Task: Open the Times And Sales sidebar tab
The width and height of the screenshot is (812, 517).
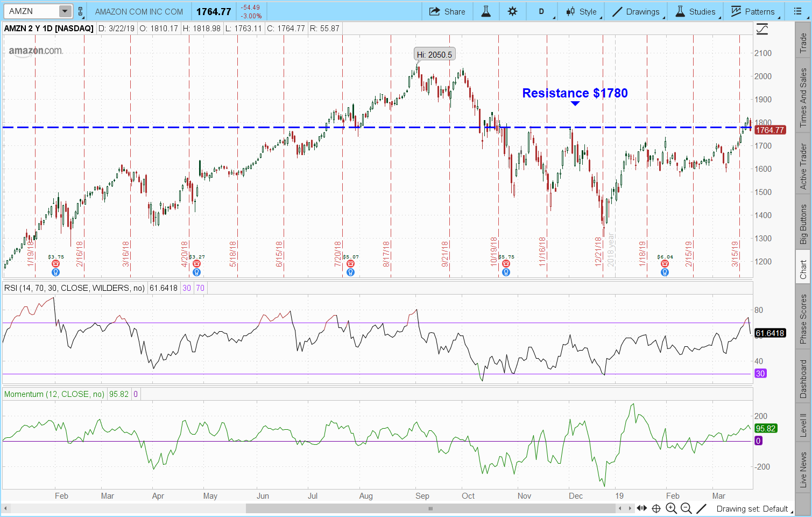Action: tap(803, 97)
